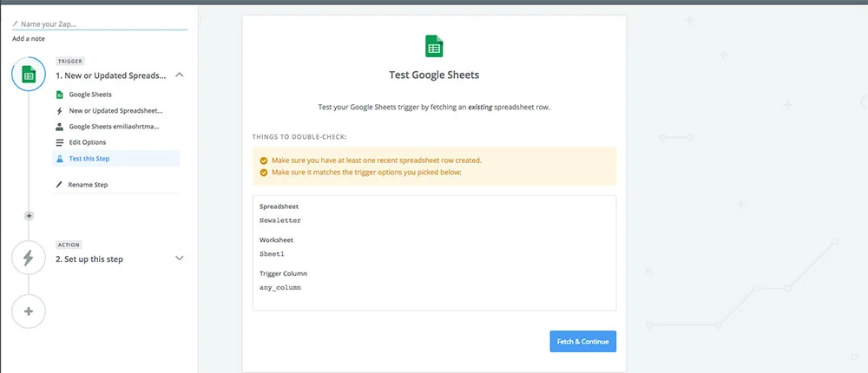Insert step via small plus between steps
The height and width of the screenshot is (373, 868).
[x=30, y=216]
